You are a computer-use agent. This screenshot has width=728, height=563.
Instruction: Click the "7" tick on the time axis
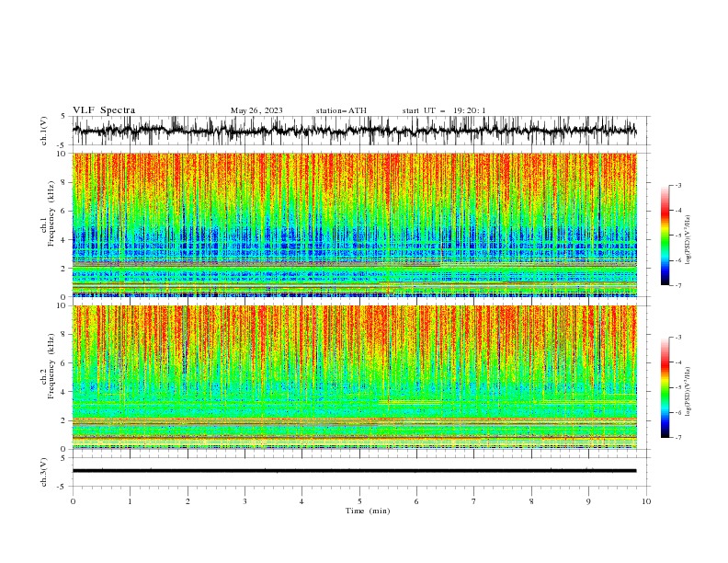(x=474, y=501)
